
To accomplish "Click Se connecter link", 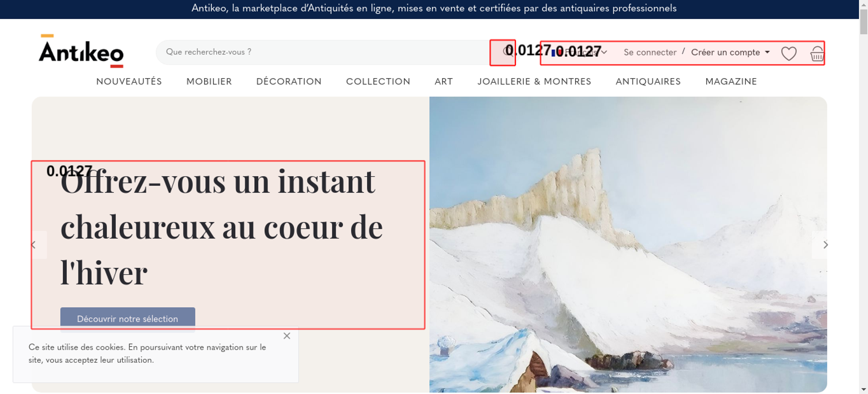I will click(650, 52).
